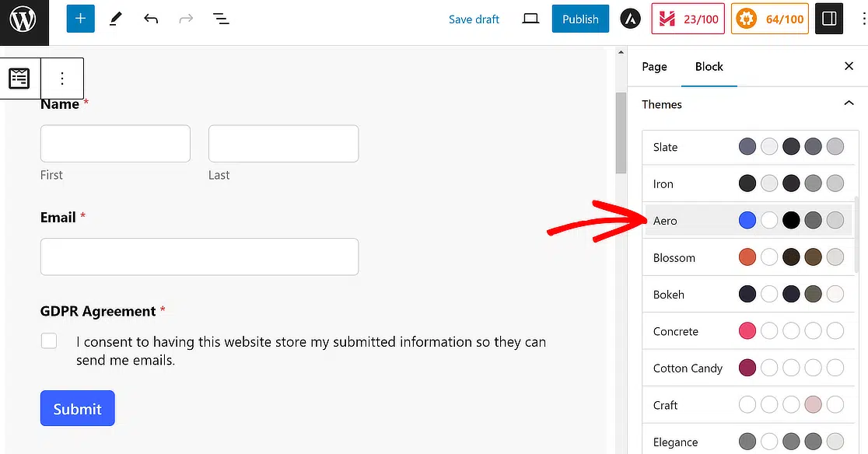Open the Astra settings icon
This screenshot has height=454, width=868.
click(631, 19)
